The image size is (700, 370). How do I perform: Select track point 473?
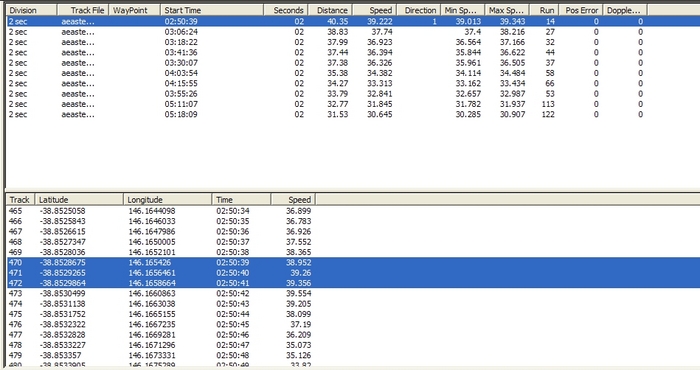coord(353,293)
